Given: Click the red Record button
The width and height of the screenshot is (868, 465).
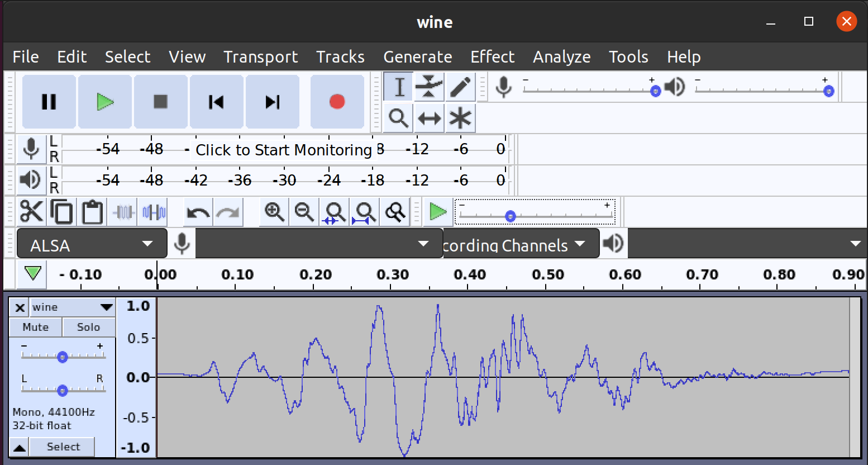Looking at the screenshot, I should click(337, 102).
